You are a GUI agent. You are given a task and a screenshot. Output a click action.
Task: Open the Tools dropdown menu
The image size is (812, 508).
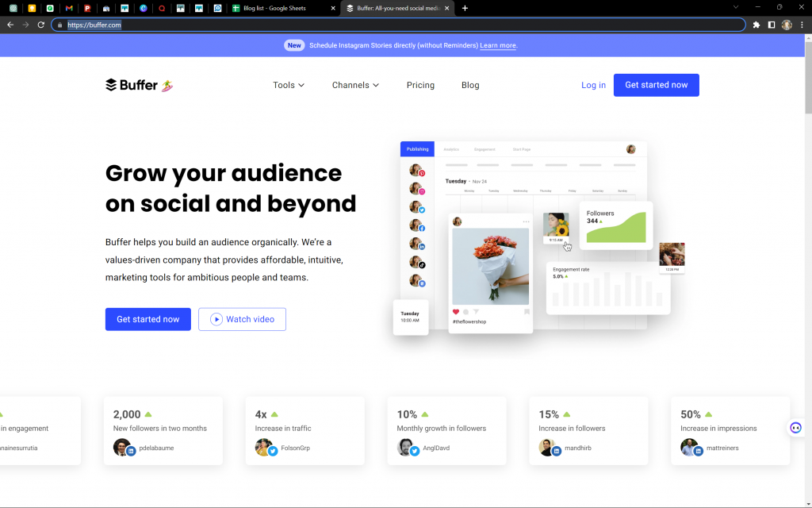click(x=289, y=85)
